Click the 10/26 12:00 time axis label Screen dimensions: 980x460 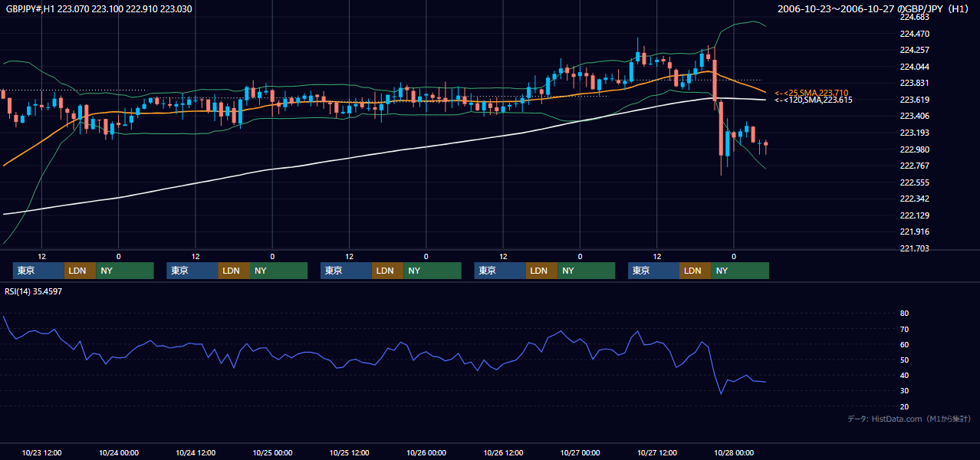point(503,452)
